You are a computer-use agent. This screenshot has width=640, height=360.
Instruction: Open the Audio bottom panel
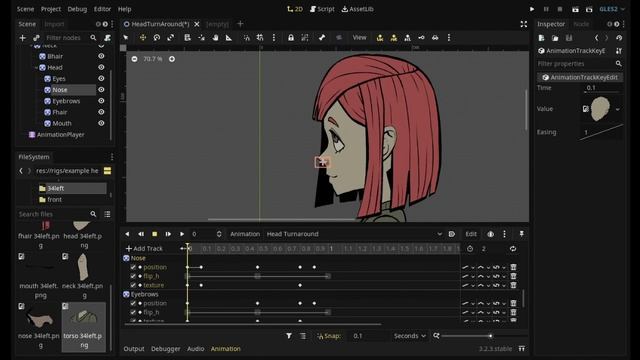196,349
